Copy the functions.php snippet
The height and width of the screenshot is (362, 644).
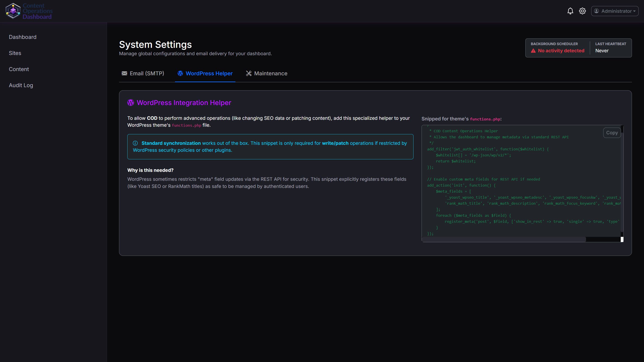[612, 133]
